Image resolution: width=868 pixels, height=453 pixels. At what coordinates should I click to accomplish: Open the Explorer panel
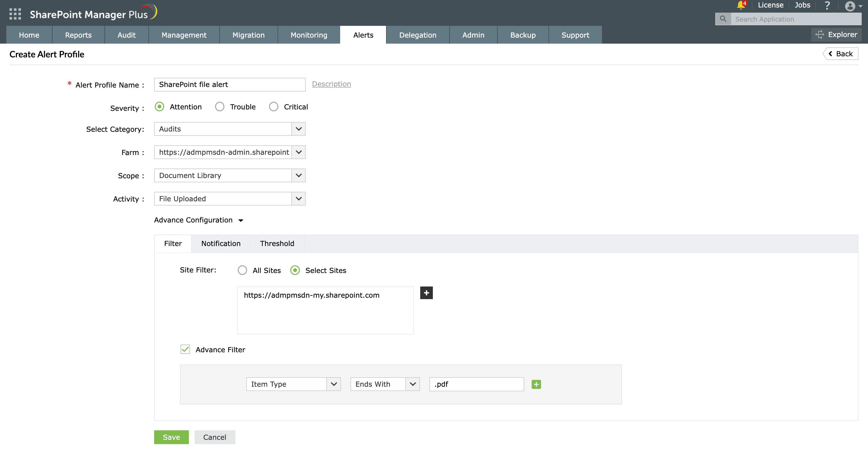(837, 34)
